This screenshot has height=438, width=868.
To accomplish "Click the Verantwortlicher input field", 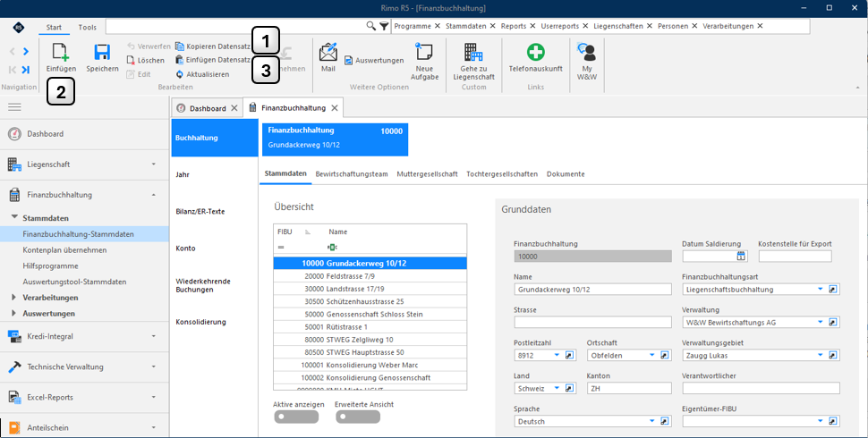I will pos(761,388).
